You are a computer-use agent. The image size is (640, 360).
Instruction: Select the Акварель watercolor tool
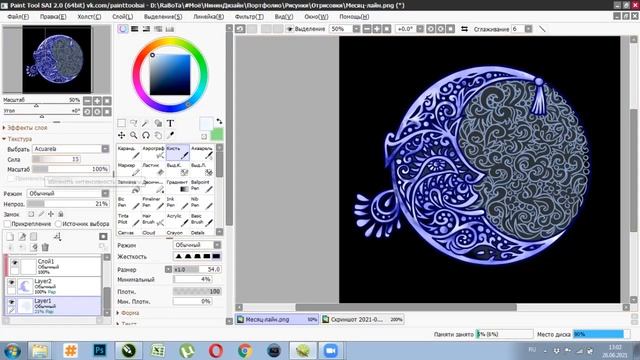(x=202, y=152)
